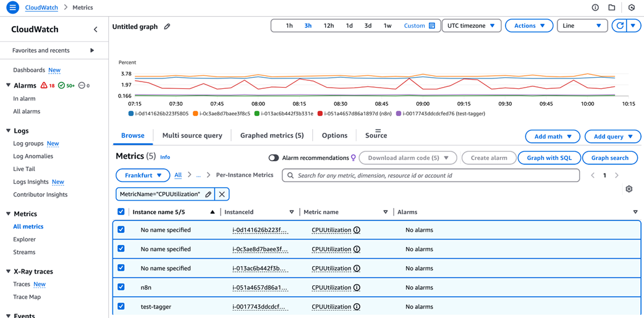Toggle the Alarm recommendations switch
Viewport: 644px width, 318px height.
(x=273, y=158)
